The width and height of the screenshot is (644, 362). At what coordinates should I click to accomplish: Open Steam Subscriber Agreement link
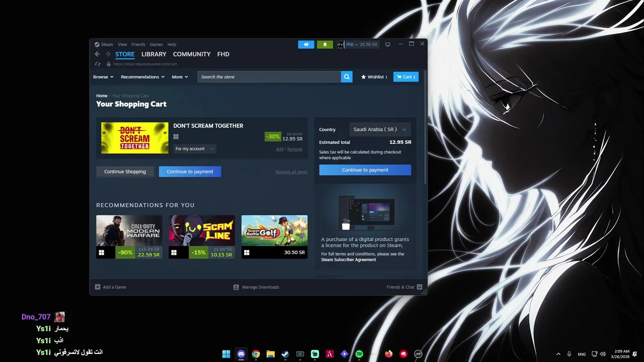click(x=348, y=259)
